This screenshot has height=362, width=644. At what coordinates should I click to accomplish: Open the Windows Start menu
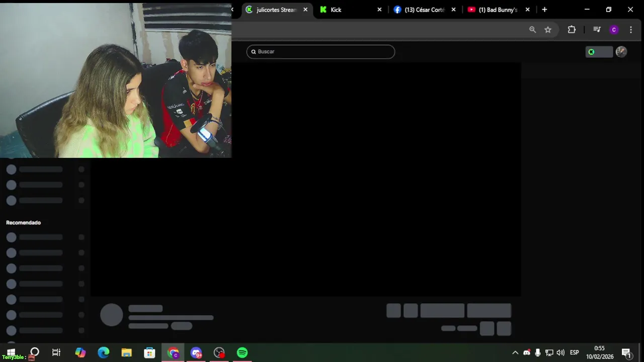tap(11, 352)
